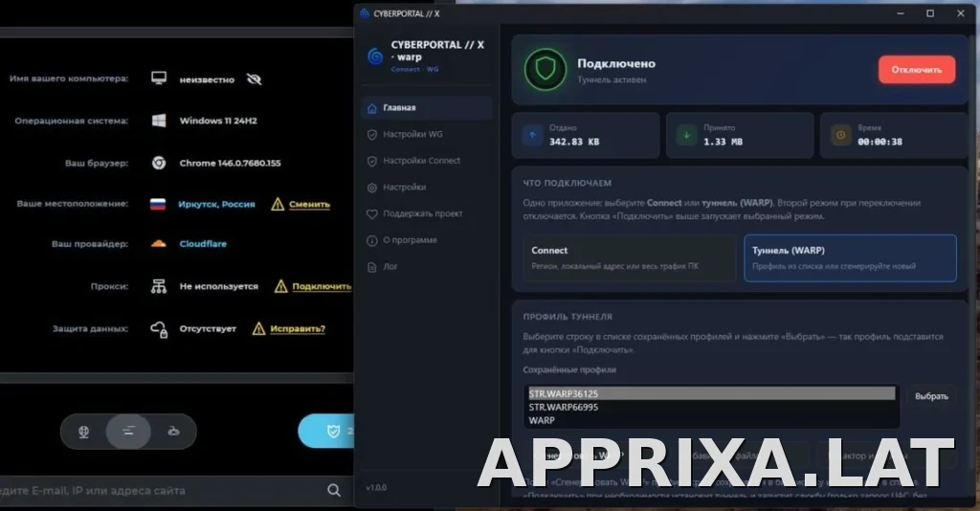Click the Cloudflare cloud icon
This screenshot has width=980, height=511.
coord(158,244)
